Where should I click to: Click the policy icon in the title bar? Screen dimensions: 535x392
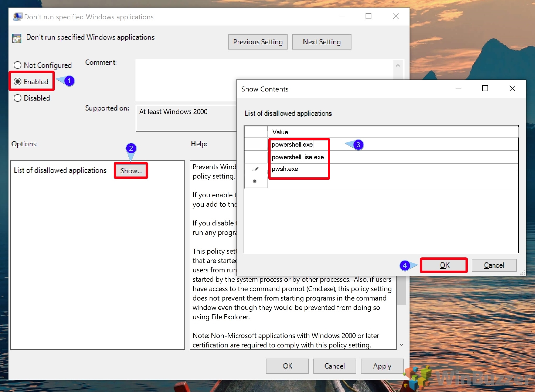tap(17, 16)
